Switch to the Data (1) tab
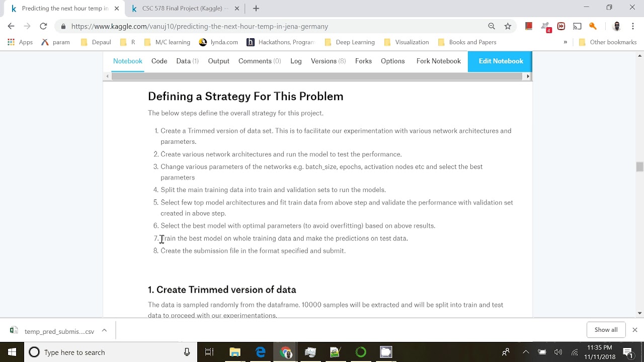The width and height of the screenshot is (644, 362). 187,61
